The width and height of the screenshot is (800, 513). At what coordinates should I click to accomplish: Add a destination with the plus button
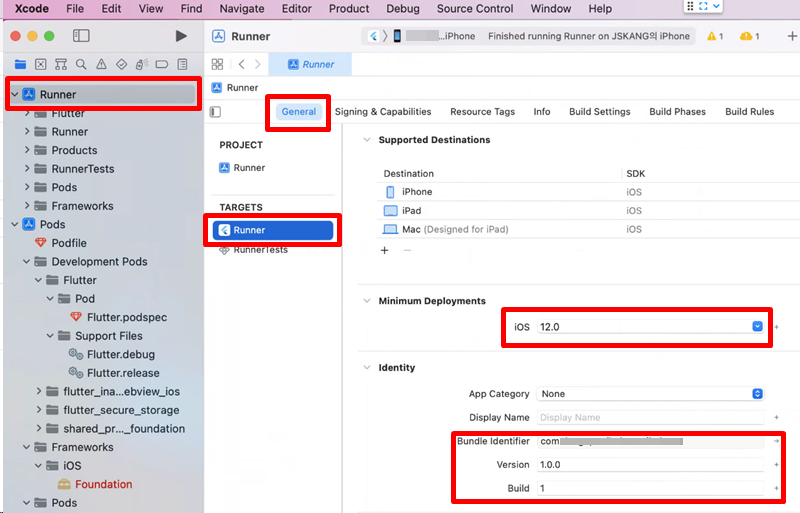385,250
